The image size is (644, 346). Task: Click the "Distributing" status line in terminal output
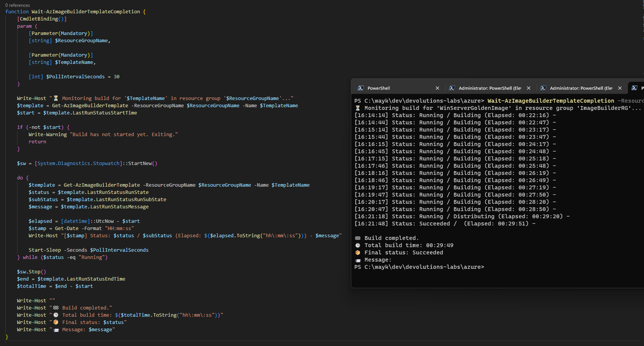pyautogui.click(x=462, y=216)
